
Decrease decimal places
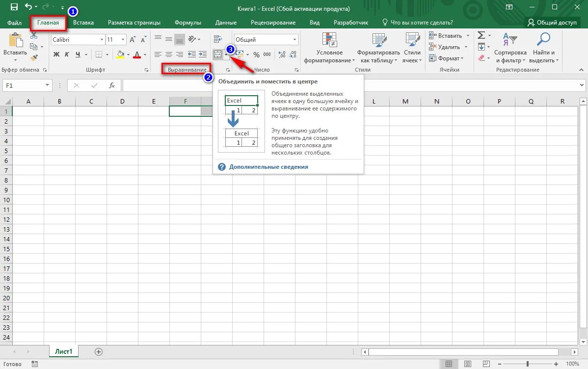293,55
